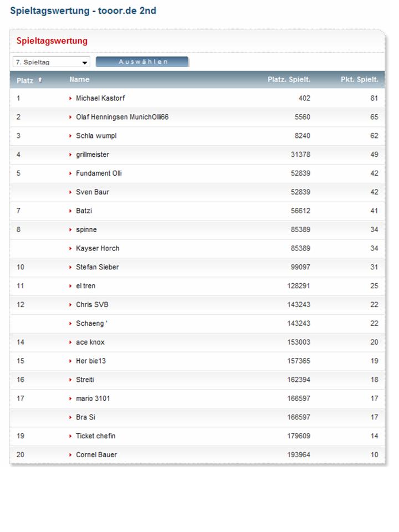Click the red arrow next to Stefan Sieber
Viewport: 399px width, 532px height.
tap(70, 267)
